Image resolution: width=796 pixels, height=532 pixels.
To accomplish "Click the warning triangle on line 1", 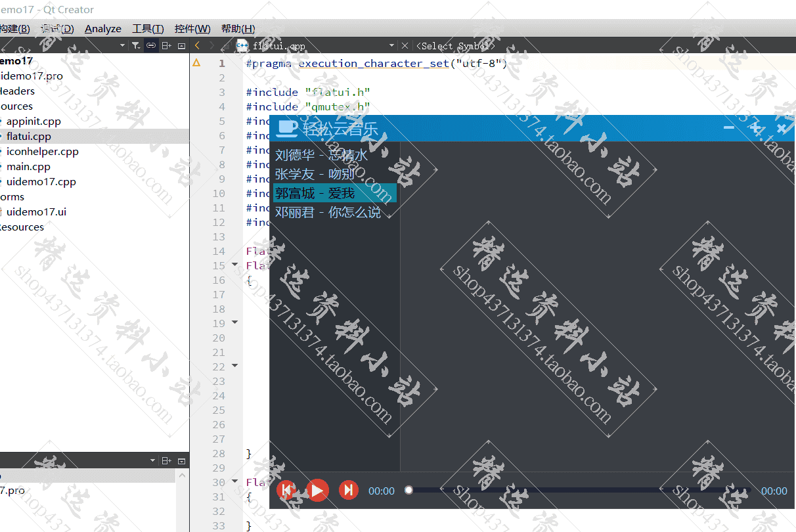I will click(x=196, y=63).
